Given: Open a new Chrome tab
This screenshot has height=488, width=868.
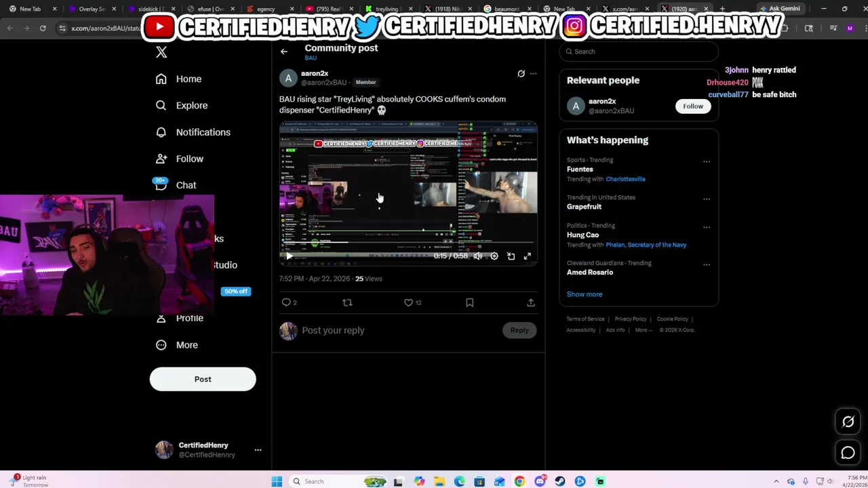Looking at the screenshot, I should point(722,9).
